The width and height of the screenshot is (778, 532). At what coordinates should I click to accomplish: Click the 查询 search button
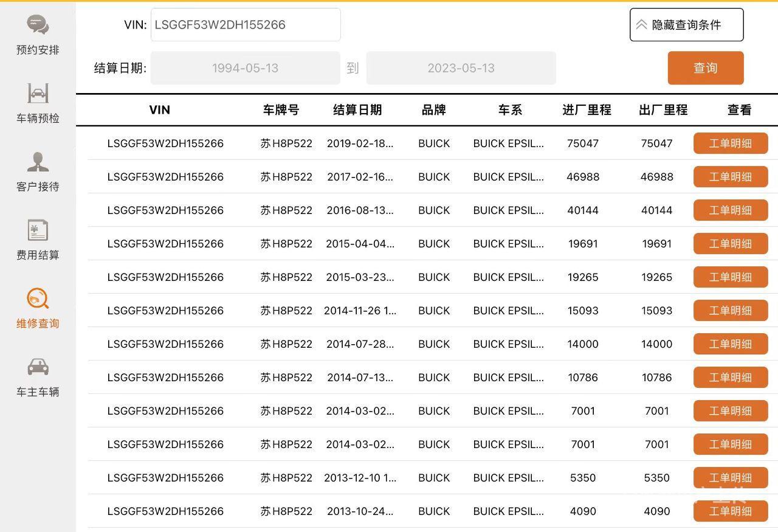point(706,68)
